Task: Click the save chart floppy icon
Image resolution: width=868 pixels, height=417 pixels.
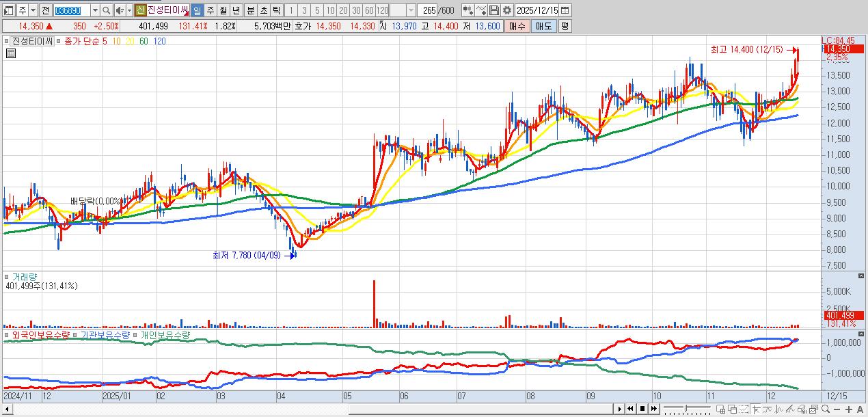Action: point(494,10)
